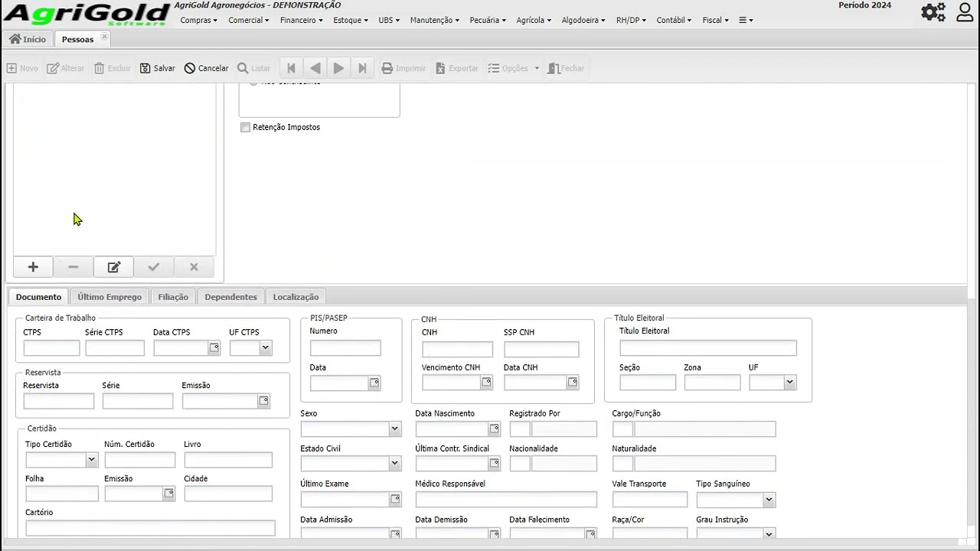Expand the Sexo dropdown
This screenshot has height=551, width=980.
[394, 429]
